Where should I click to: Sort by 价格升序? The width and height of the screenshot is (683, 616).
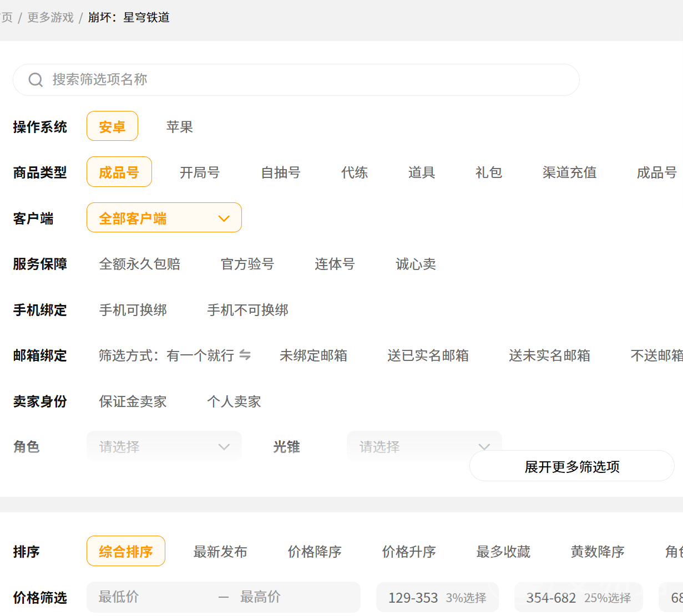[x=408, y=552]
